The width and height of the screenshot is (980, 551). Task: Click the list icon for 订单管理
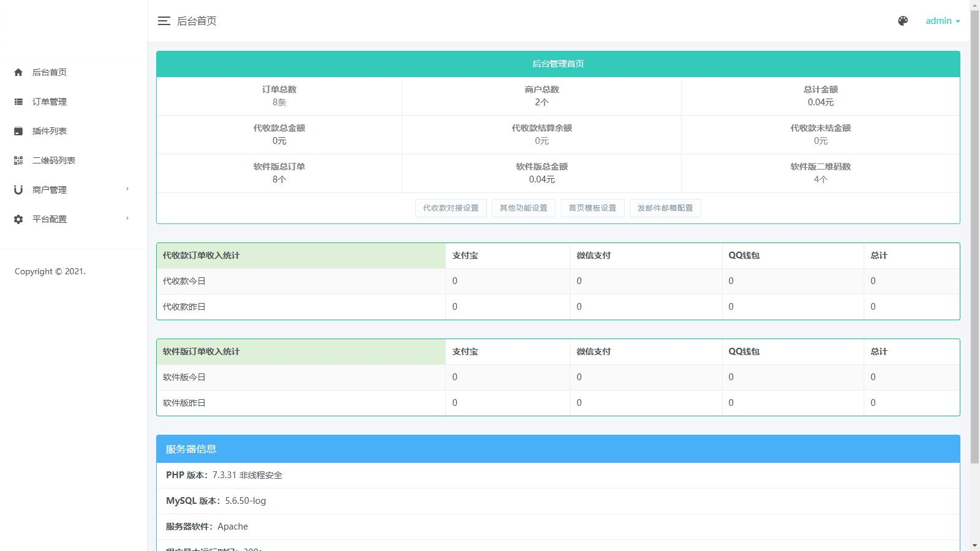18,102
